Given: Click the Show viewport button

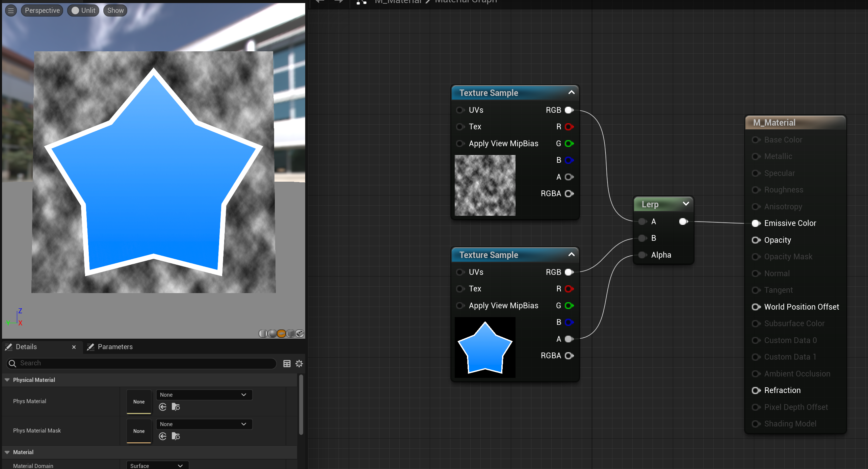Looking at the screenshot, I should tap(115, 10).
